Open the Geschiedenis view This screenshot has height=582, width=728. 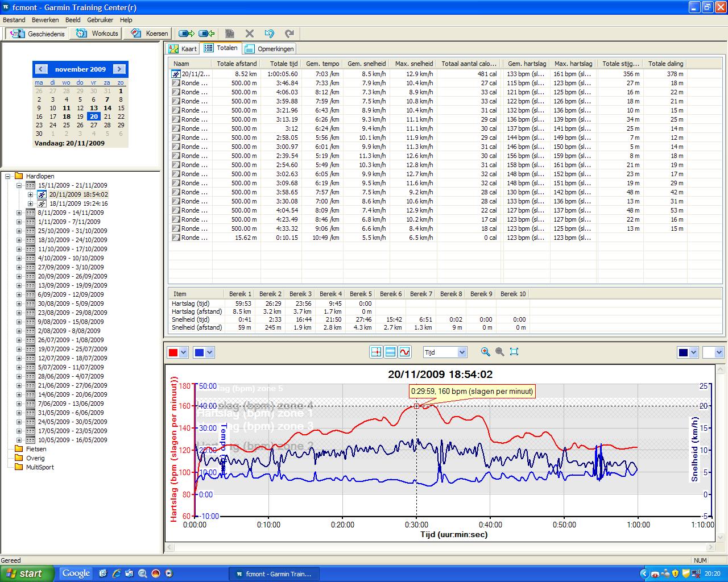pos(38,34)
